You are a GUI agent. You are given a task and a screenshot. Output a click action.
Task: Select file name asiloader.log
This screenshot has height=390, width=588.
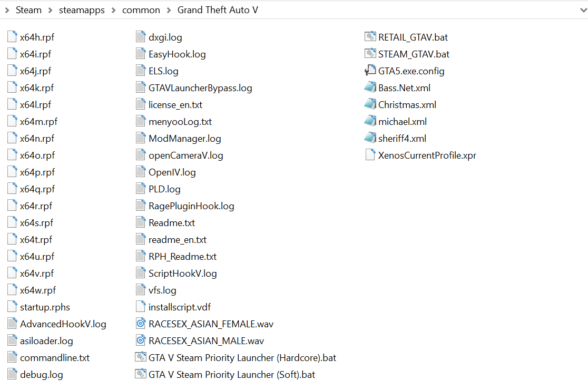(x=46, y=341)
